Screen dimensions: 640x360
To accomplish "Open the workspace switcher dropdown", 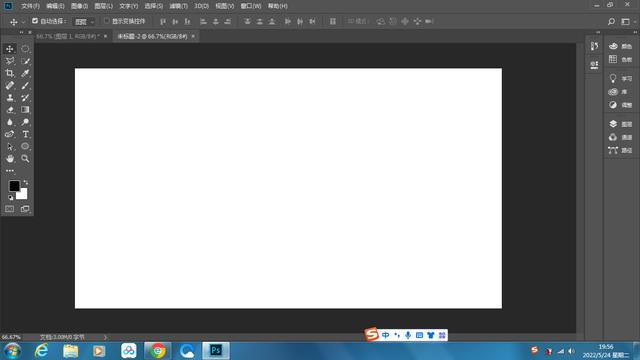I will (627, 22).
